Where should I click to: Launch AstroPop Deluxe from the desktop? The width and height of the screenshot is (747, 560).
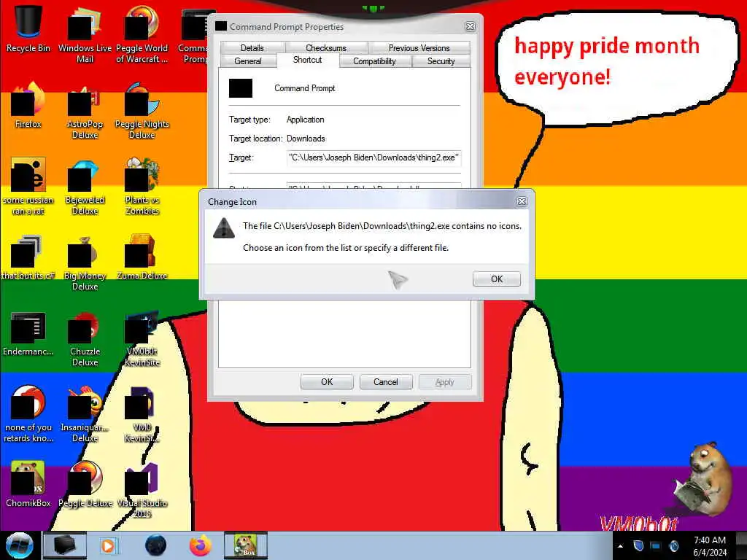[85, 111]
